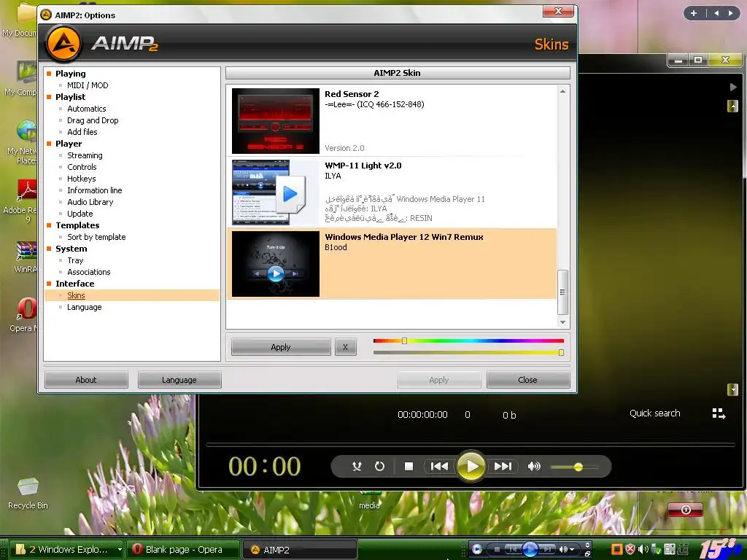
Task: Open the playlist view icon beside Quick search
Action: [719, 413]
